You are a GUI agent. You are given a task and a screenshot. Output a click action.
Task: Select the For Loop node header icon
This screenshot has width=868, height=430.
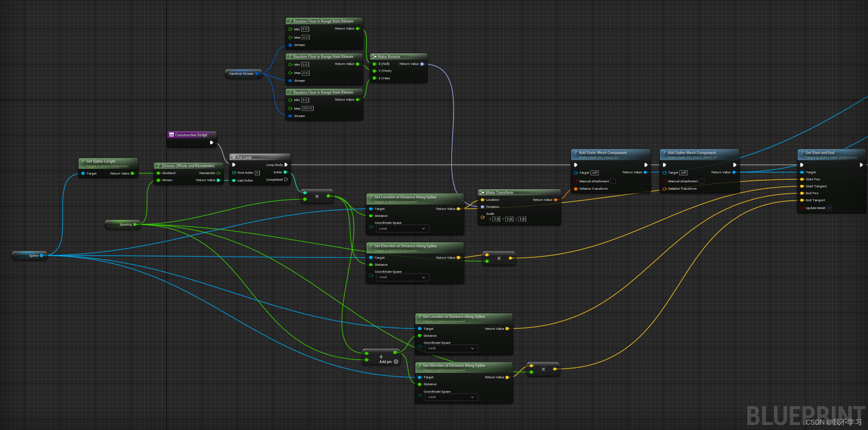(234, 157)
